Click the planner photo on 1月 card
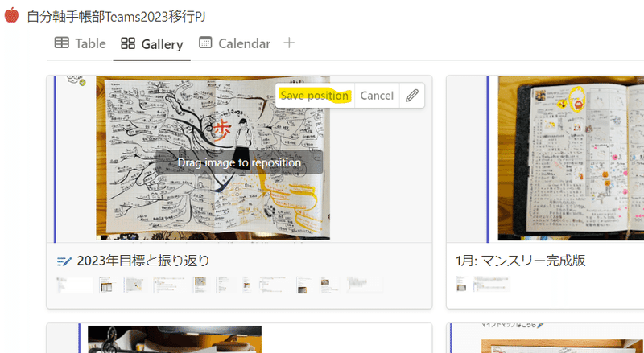Image resolution: width=644 pixels, height=353 pixels. (x=571, y=158)
